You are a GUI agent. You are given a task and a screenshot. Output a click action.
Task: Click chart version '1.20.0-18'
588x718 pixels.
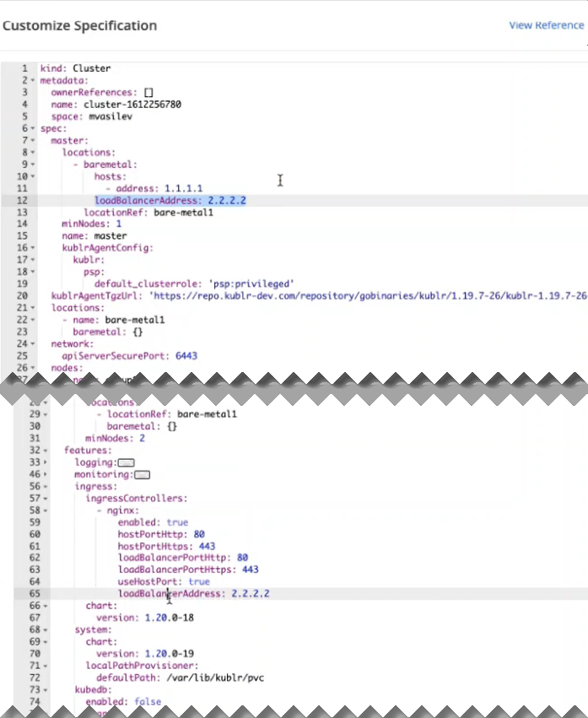pyautogui.click(x=170, y=618)
